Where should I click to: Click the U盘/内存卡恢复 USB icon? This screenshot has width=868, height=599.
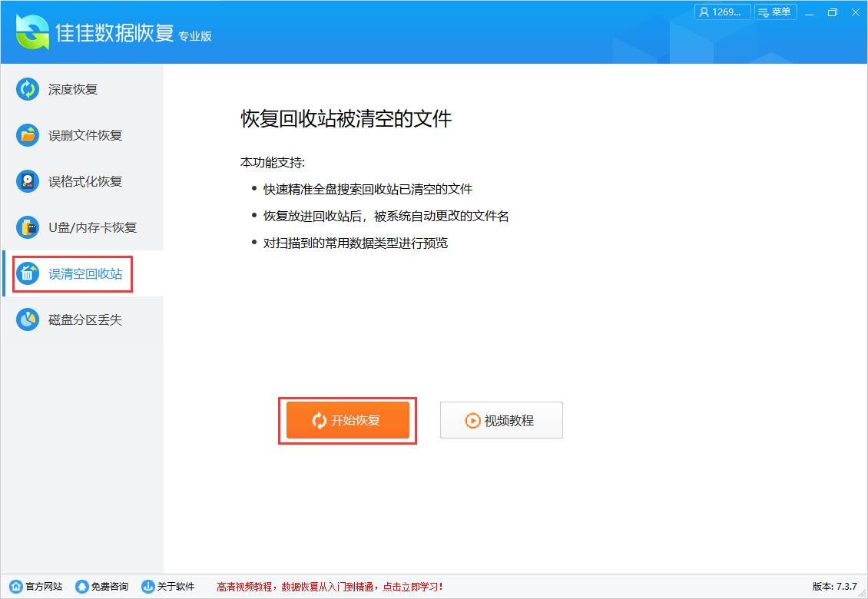click(x=28, y=227)
